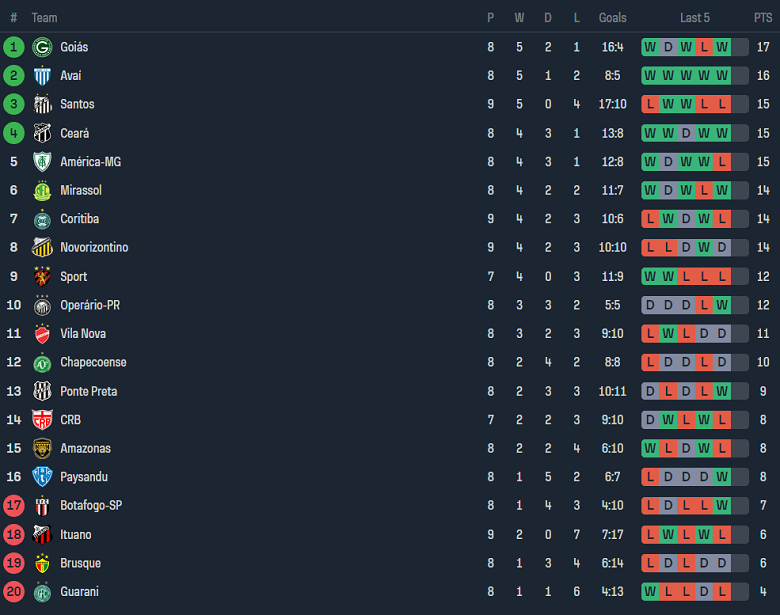Click the green position 1 rank badge

14,47
